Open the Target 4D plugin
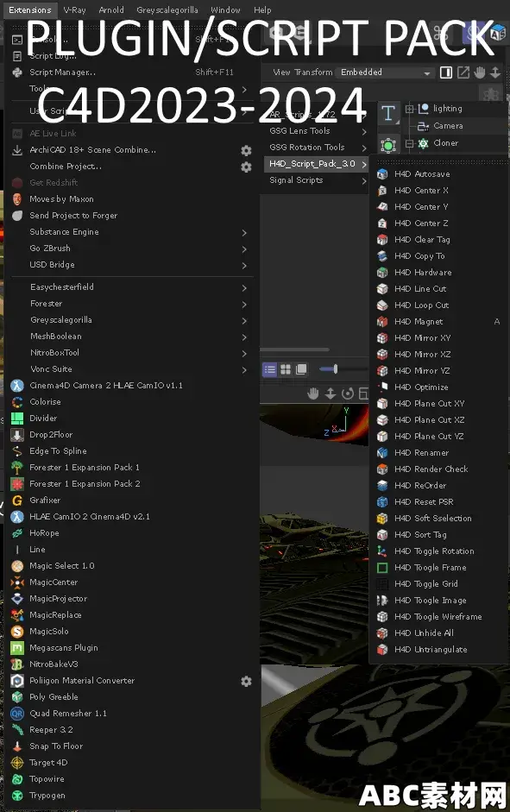510x812 pixels. pyautogui.click(x=48, y=763)
